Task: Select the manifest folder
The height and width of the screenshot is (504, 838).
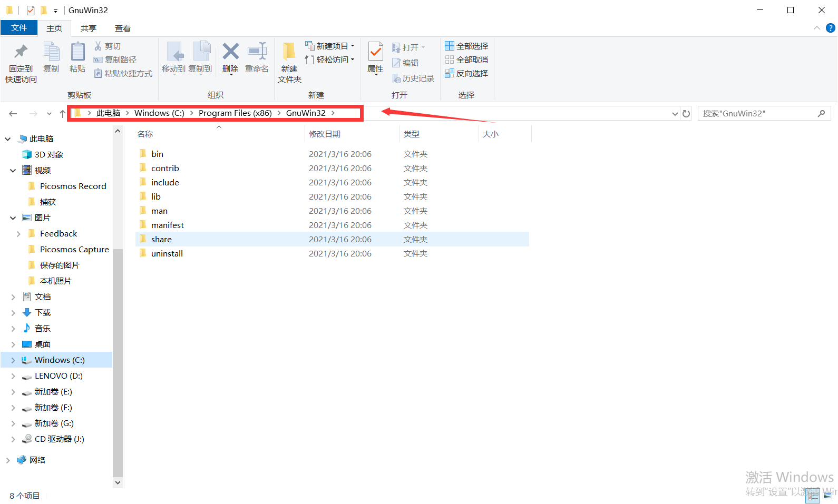Action: (332, 225)
